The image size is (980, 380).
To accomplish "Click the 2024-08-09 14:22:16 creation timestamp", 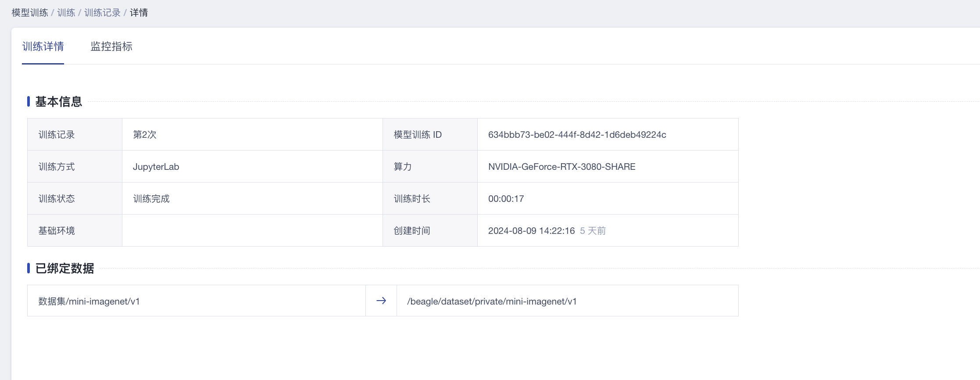I will (x=531, y=231).
